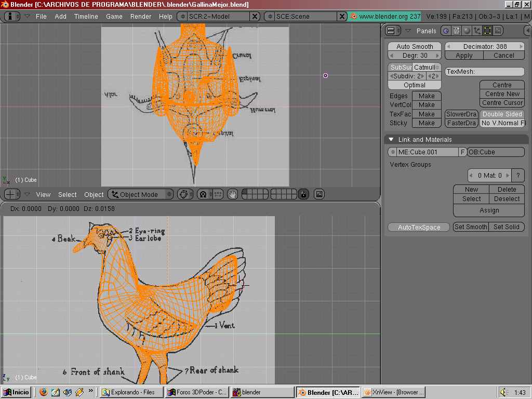
Task: Toggle the layer lock icon
Action: coord(303,194)
